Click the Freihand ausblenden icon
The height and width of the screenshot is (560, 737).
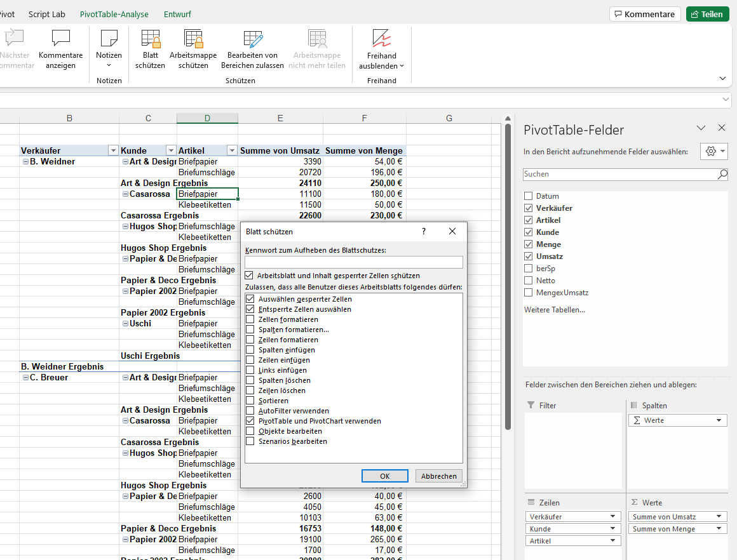pyautogui.click(x=381, y=49)
